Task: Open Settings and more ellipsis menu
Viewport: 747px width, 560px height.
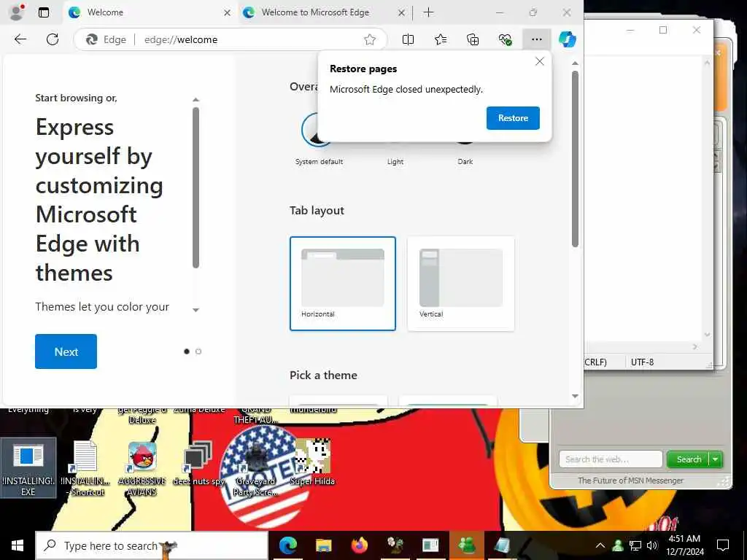Action: 536,39
